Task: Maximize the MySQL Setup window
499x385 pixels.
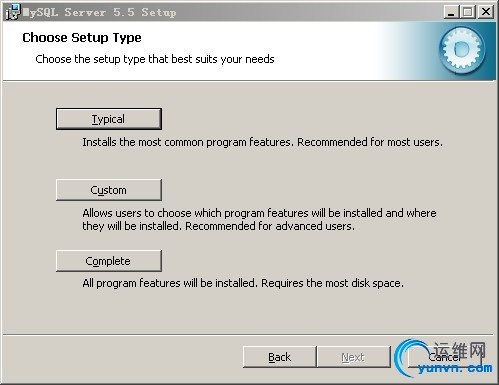Action: (468, 12)
